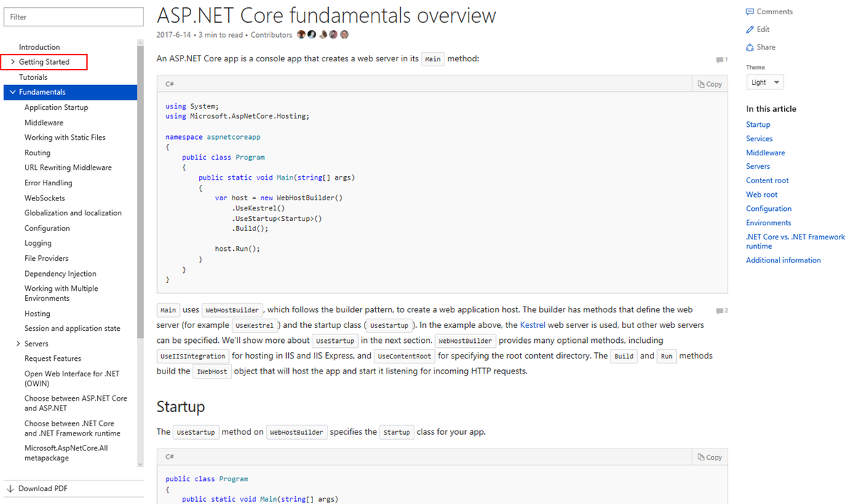Click the comment bubble beside the intro paragraph

pyautogui.click(x=721, y=60)
